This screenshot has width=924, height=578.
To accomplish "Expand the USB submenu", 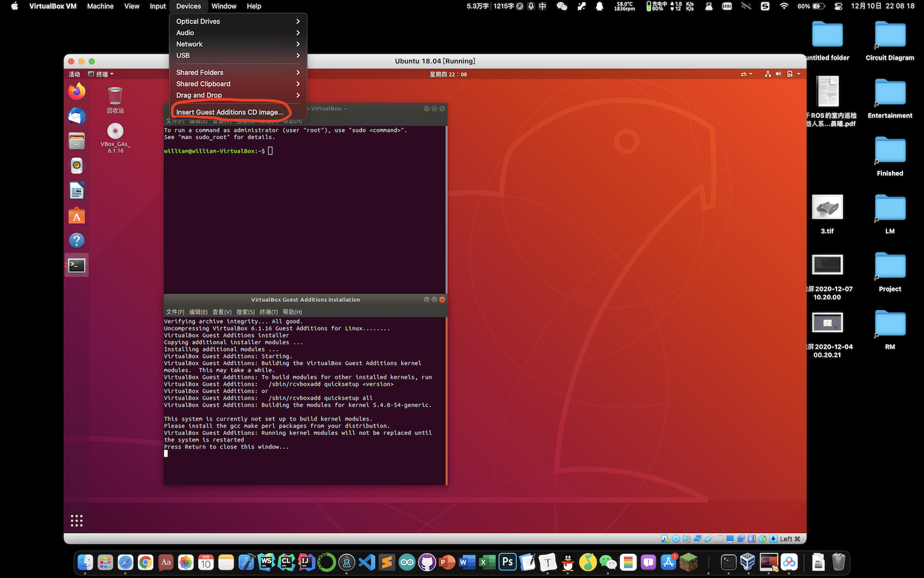I will coord(238,55).
